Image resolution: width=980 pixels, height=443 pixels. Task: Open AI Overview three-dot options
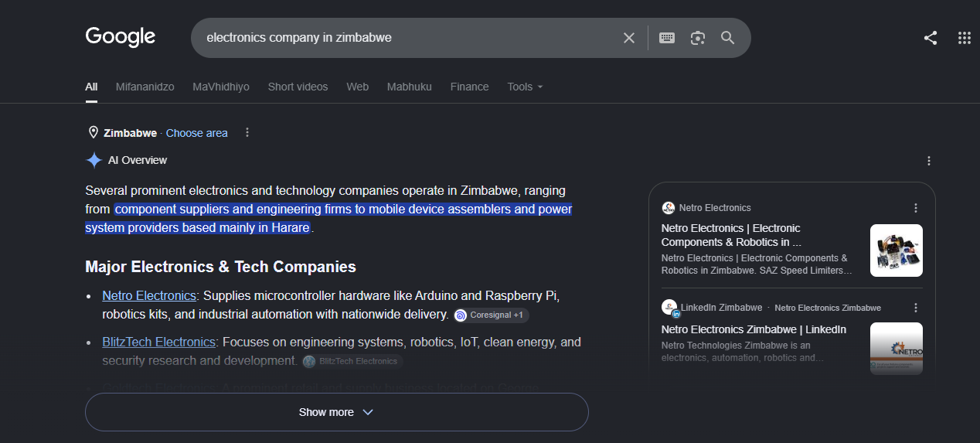[x=929, y=161]
